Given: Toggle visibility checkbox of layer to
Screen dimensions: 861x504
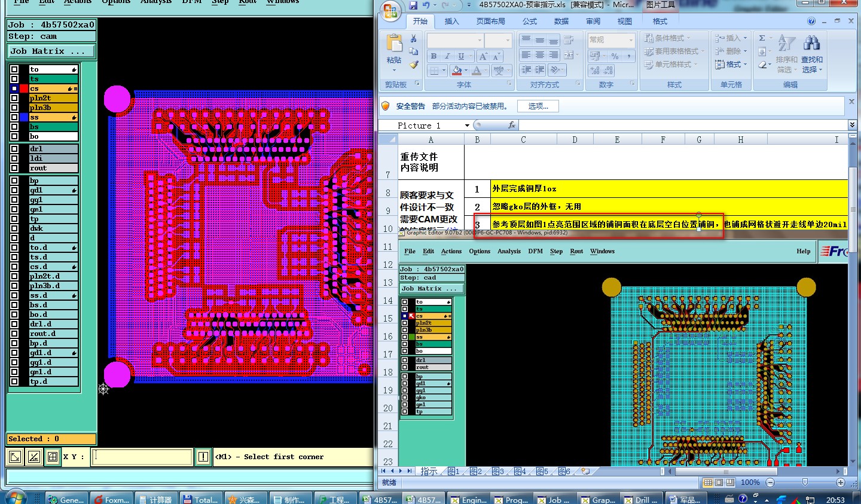Looking at the screenshot, I should [14, 69].
